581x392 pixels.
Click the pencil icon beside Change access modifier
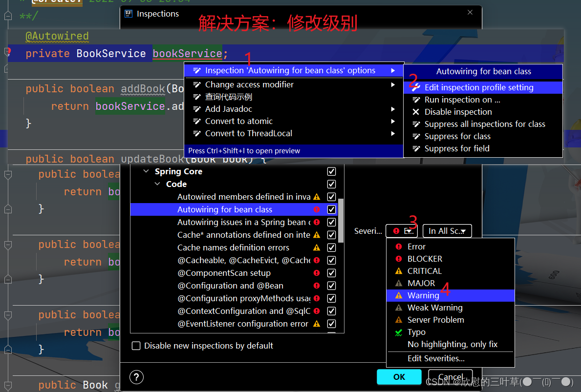(197, 84)
